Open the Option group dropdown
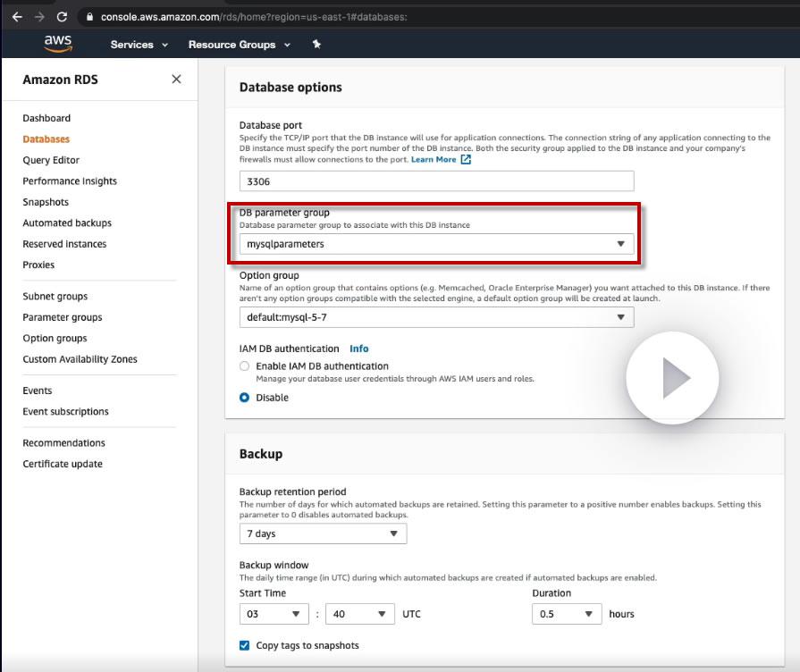 point(437,317)
